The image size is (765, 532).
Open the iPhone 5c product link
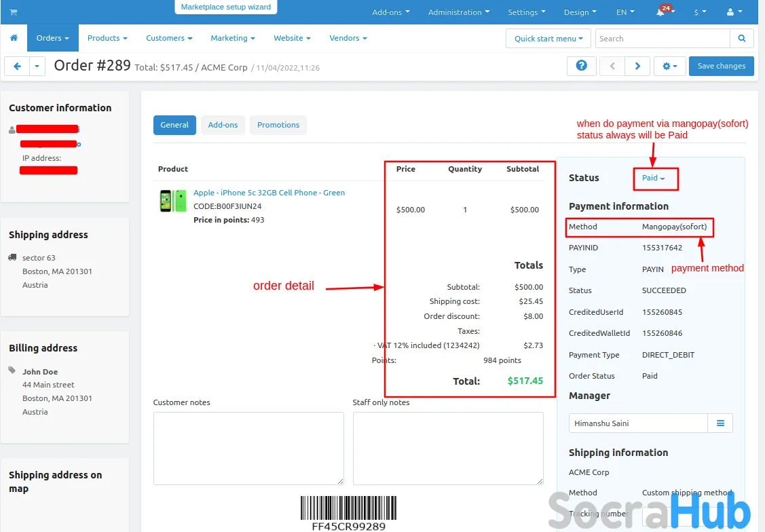269,193
